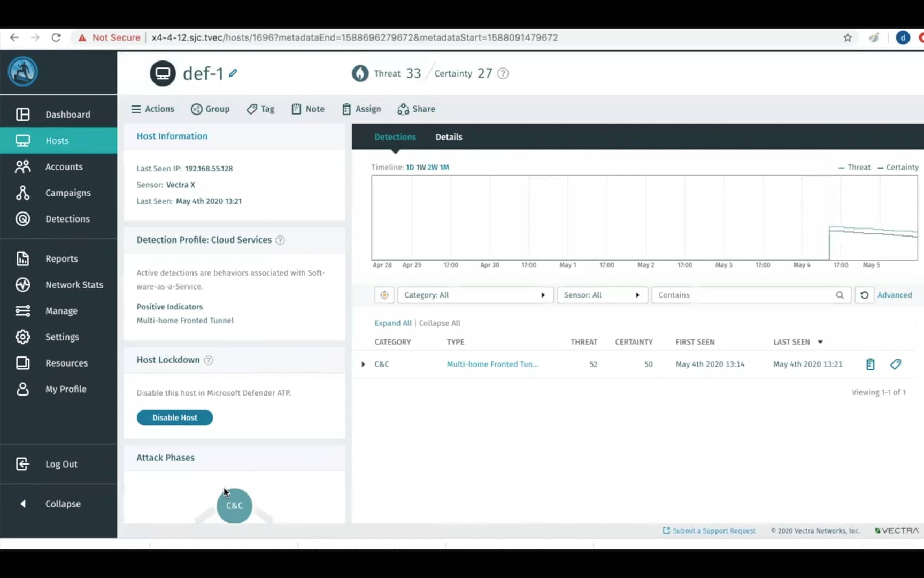Click the Tag icon on the detection row
This screenshot has height=578, width=924.
click(896, 364)
